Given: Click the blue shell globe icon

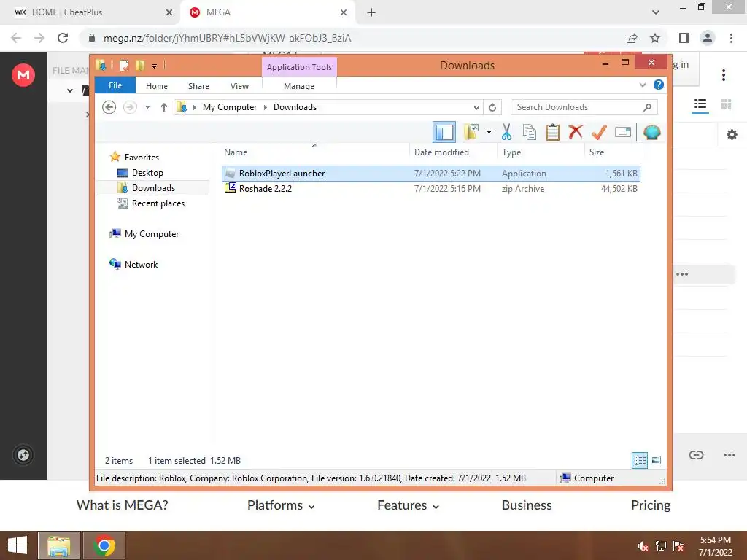Looking at the screenshot, I should click(651, 132).
